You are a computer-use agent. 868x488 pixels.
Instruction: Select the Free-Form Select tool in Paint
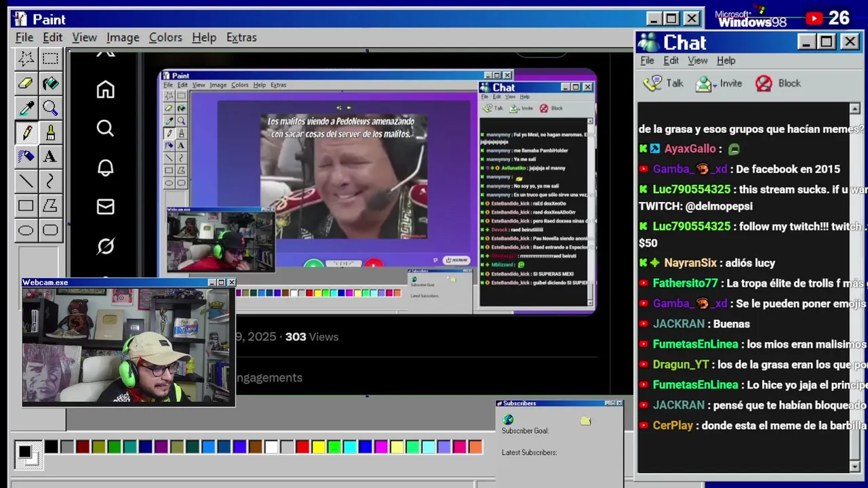(26, 58)
